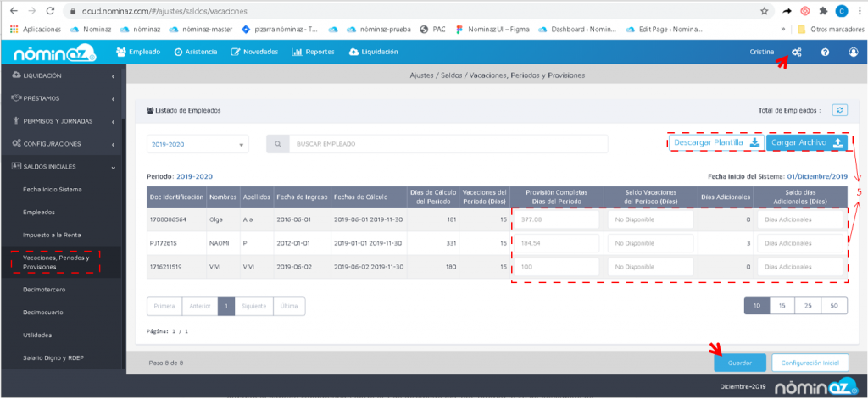Open the user profile icon
Screen dimensions: 868x399
tap(853, 53)
